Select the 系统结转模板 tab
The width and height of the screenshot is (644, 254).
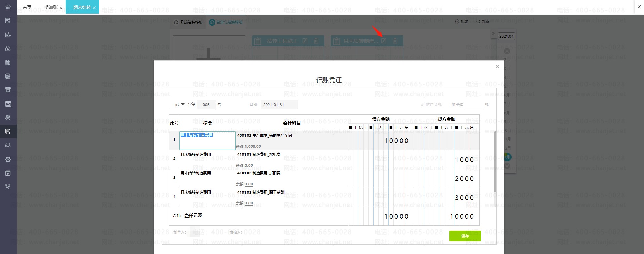pos(189,22)
